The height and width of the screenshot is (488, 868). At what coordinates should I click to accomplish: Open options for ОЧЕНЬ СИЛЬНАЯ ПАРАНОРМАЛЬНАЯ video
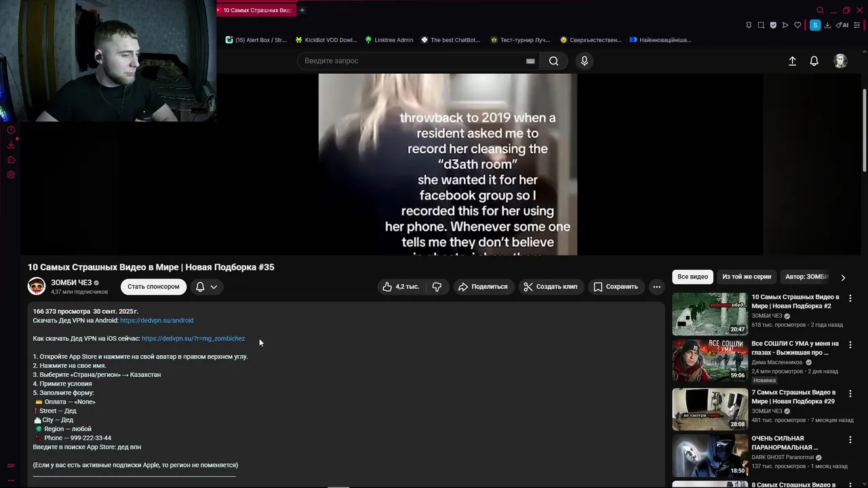pyautogui.click(x=850, y=440)
